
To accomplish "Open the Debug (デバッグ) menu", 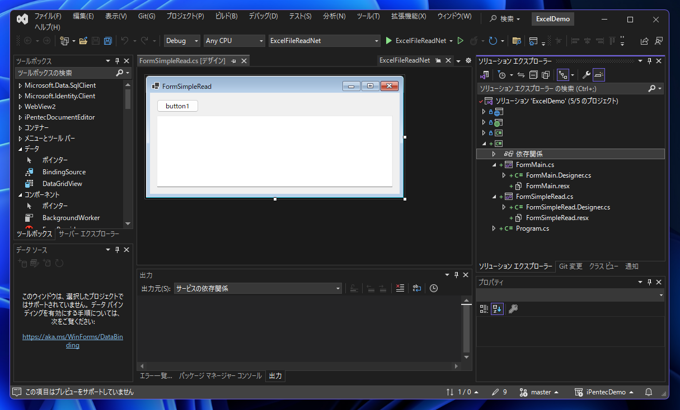I will click(x=263, y=16).
